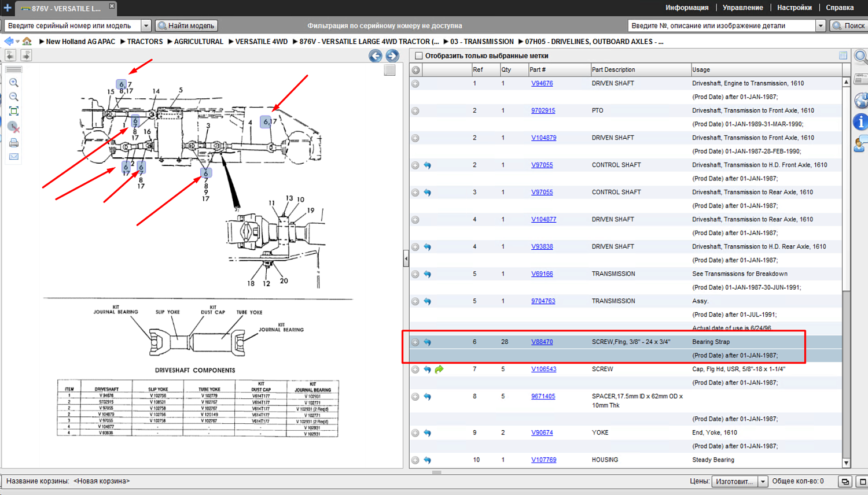Go to 'VERSATILE 4WD' in the breadcrumb
868x495 pixels.
[261, 42]
